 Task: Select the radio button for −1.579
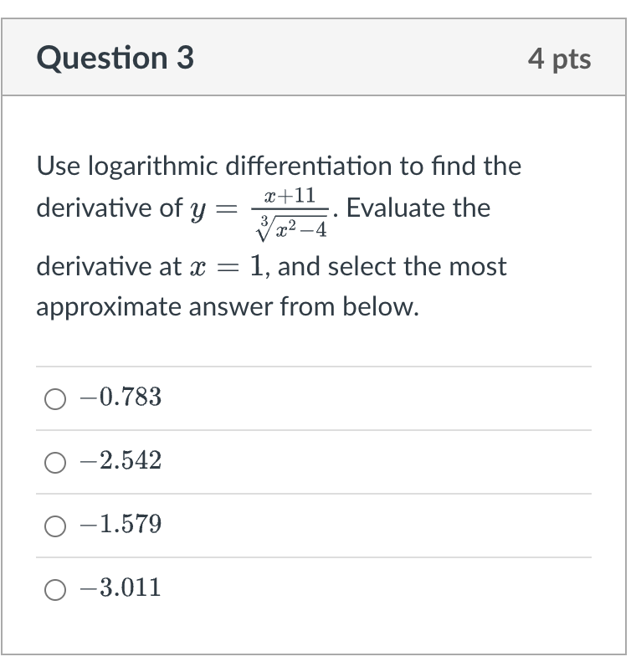click(54, 526)
